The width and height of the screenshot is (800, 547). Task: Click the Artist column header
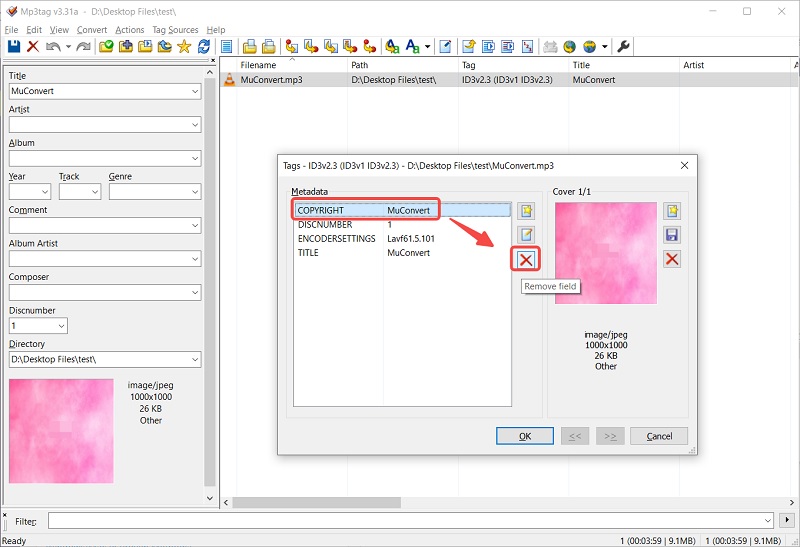(x=735, y=65)
